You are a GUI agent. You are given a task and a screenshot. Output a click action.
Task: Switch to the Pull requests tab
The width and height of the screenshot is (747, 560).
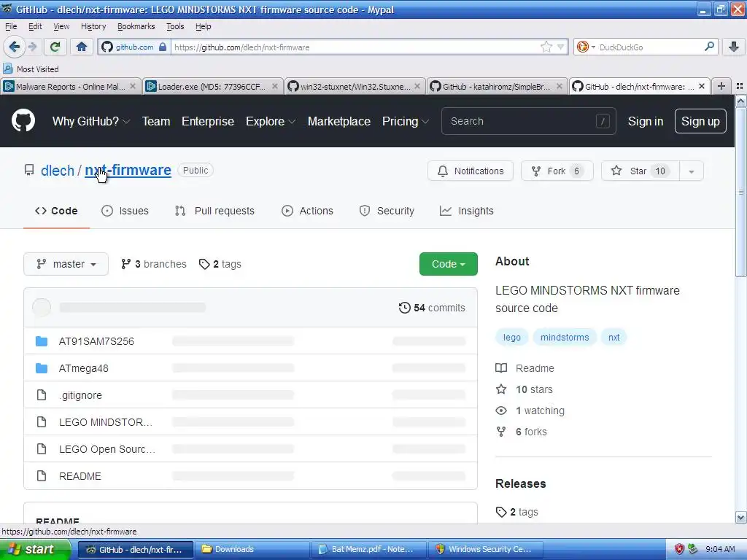tap(214, 211)
